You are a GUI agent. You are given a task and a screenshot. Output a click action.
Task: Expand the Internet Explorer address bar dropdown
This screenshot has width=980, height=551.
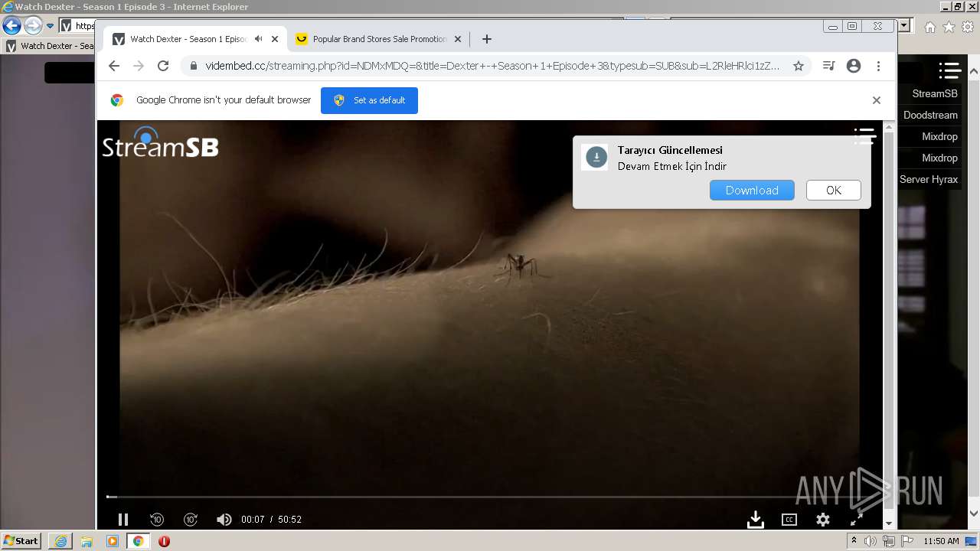905,25
